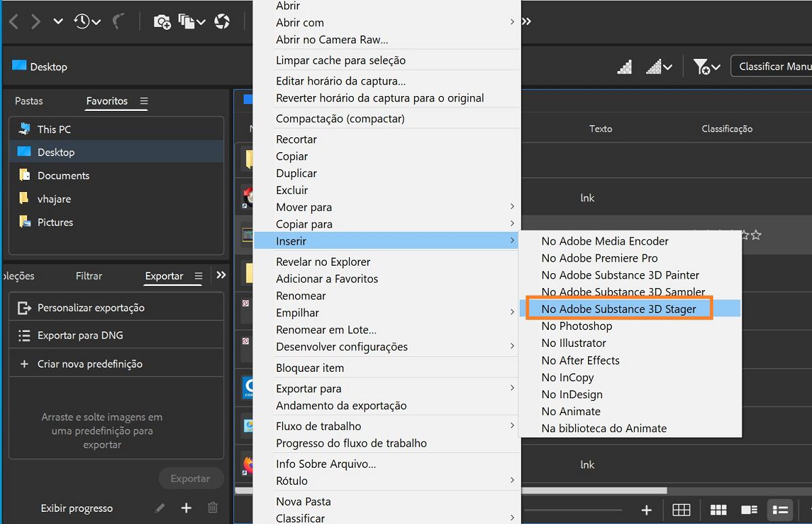This screenshot has width=812, height=524.
Task: Click Exibir progresso
Action: coord(76,508)
